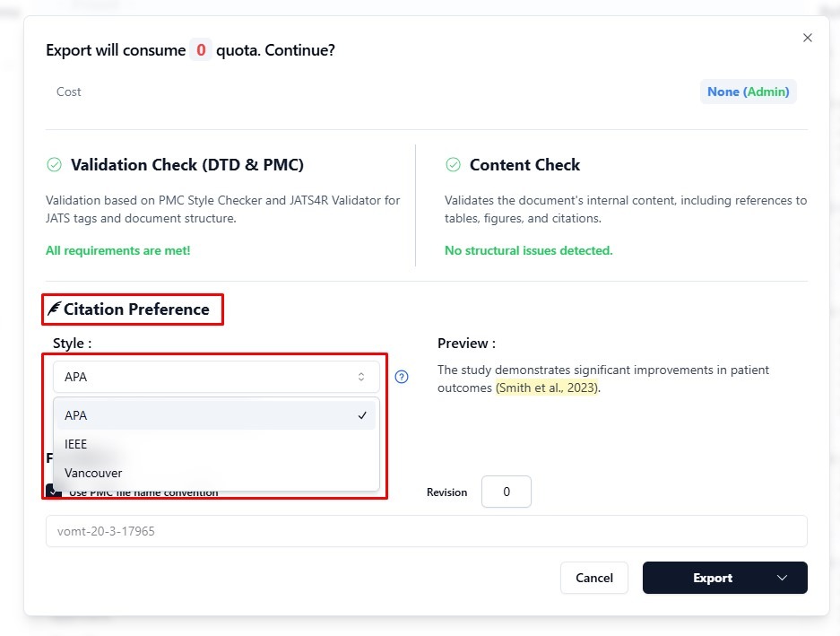Viewport: 840px width, 636px height.
Task: Expand the Export button's chevron arrow
Action: 782,579
